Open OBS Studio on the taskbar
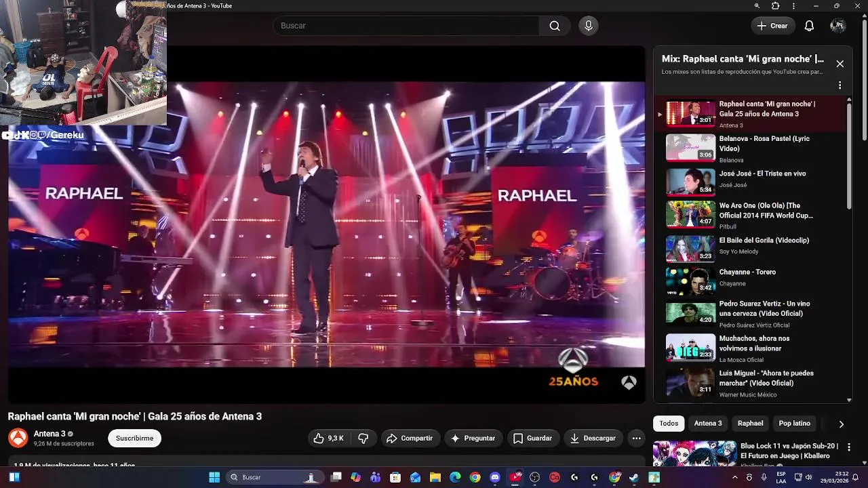868x488 pixels. [x=535, y=477]
